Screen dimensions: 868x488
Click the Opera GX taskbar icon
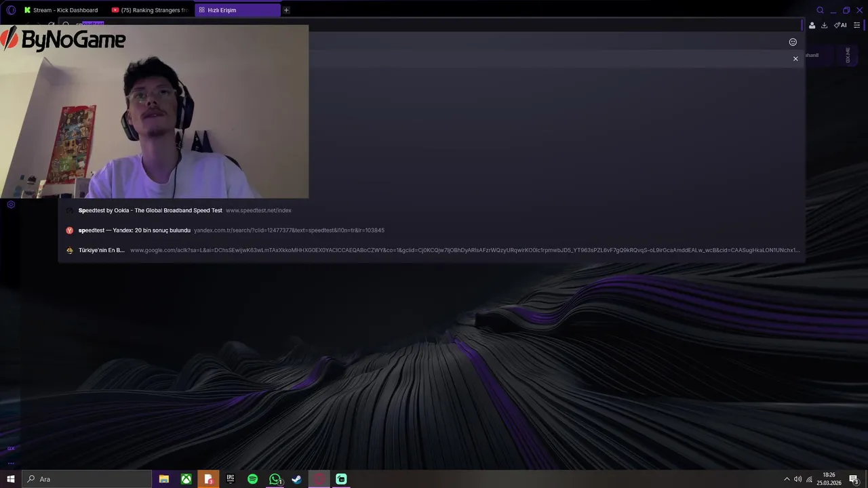point(319,479)
